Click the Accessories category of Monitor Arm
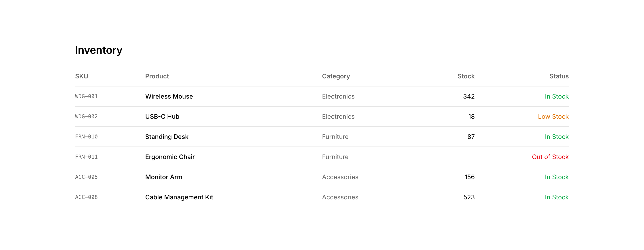644x250 pixels. [x=340, y=177]
